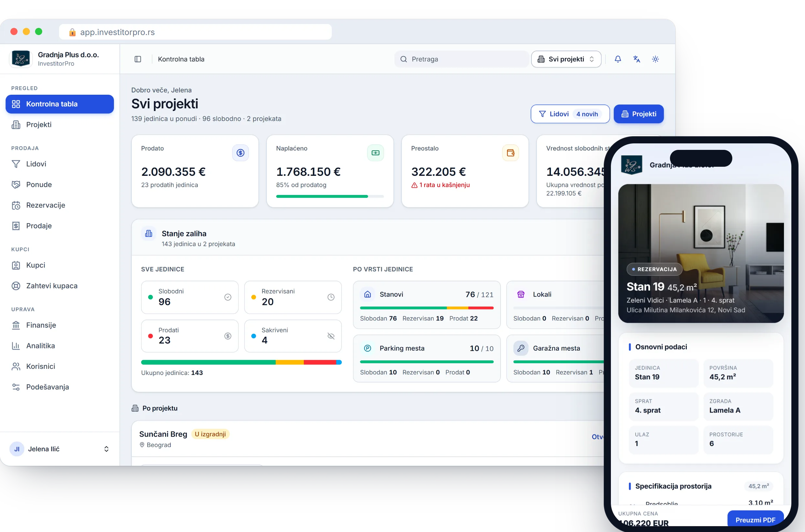Click the SPRAT 4. sprat tile

(x=663, y=406)
